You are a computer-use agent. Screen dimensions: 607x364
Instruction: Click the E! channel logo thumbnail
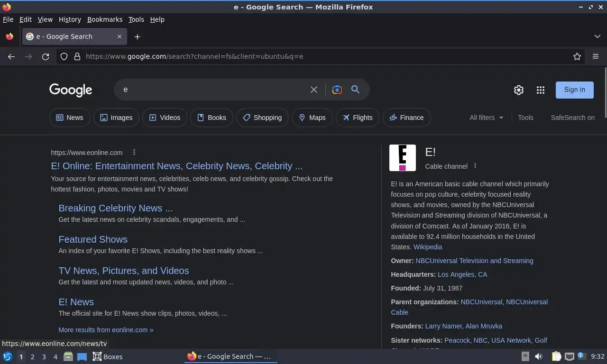point(403,158)
